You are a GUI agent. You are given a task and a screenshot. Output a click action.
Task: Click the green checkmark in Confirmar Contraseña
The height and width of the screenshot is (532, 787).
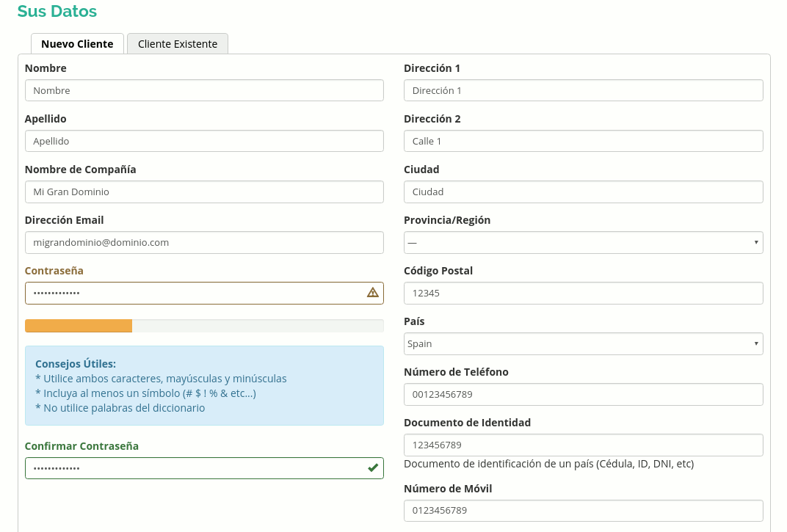coord(372,467)
